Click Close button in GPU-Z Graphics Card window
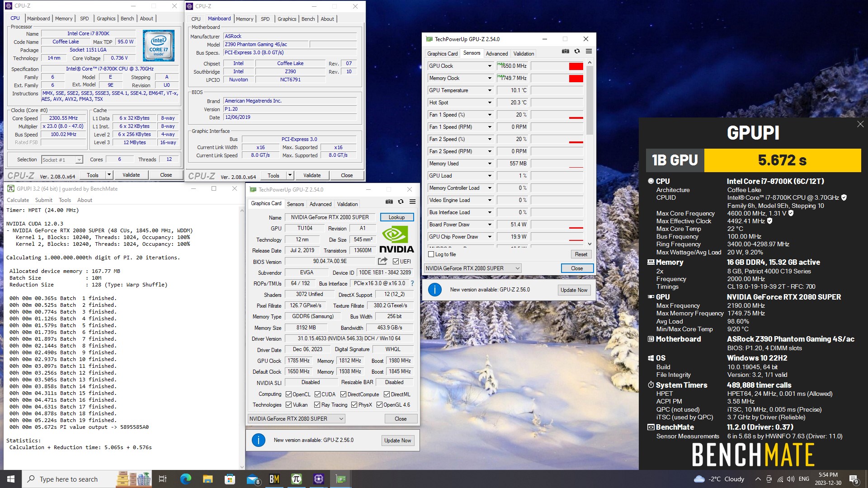The width and height of the screenshot is (868, 488). [401, 419]
